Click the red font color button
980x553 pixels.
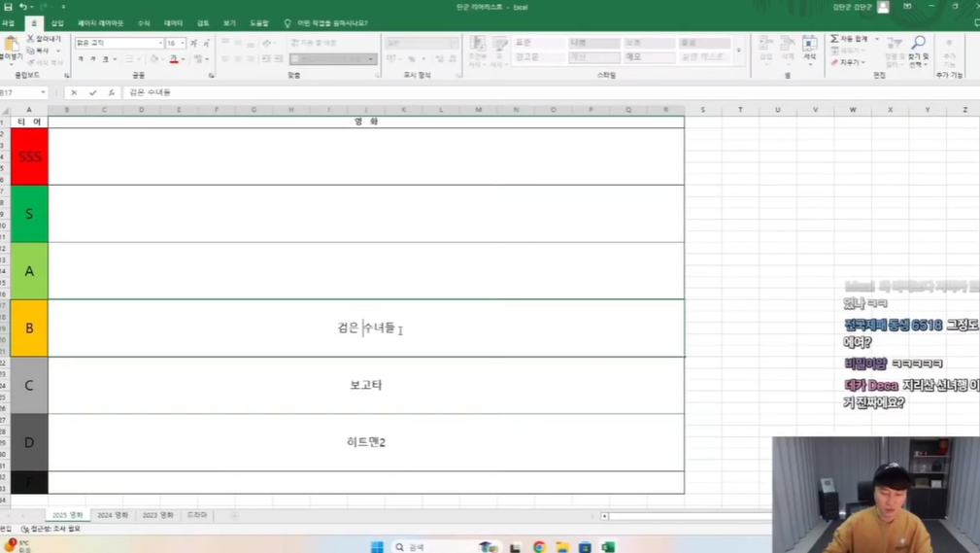[174, 59]
